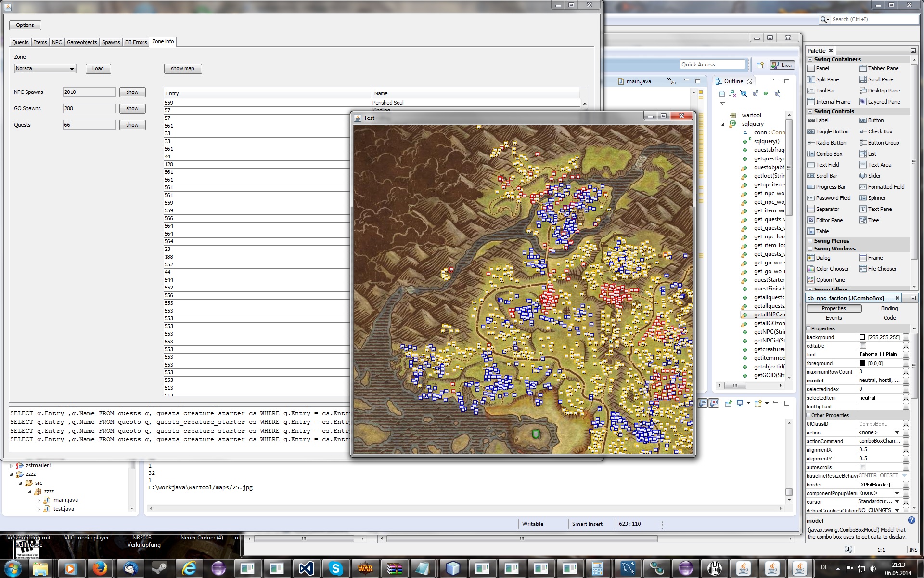Select the Tabbed Pane palette item

pyautogui.click(x=879, y=68)
